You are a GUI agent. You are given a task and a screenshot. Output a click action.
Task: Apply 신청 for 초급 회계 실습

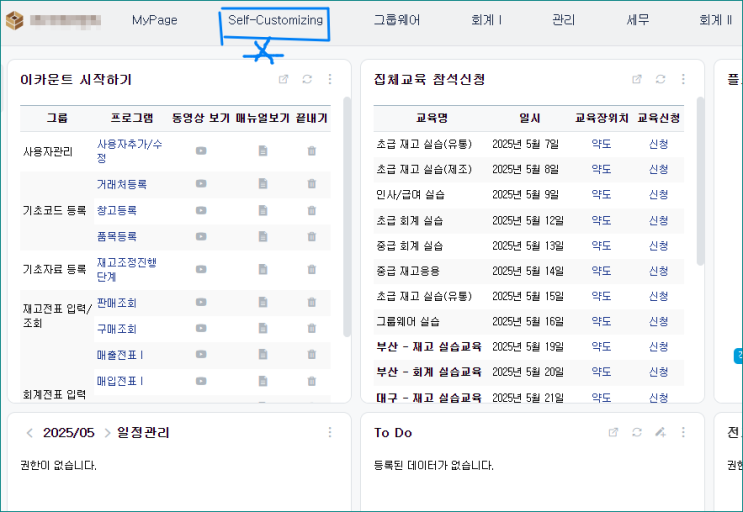(658, 220)
